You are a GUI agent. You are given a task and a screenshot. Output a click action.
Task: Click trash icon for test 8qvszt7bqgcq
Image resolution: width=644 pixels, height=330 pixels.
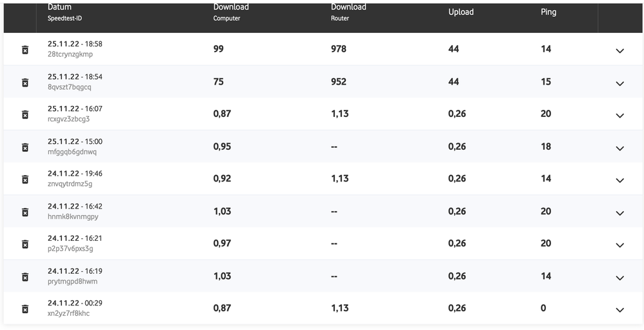tap(25, 82)
